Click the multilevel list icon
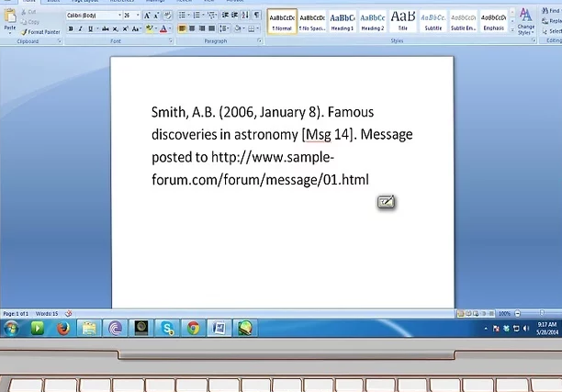The image size is (562, 392). (211, 15)
